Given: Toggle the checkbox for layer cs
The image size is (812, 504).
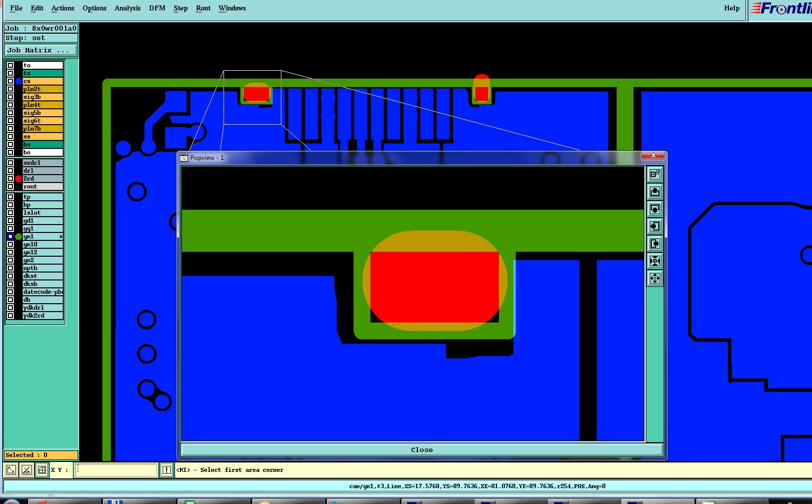Looking at the screenshot, I should (10, 81).
